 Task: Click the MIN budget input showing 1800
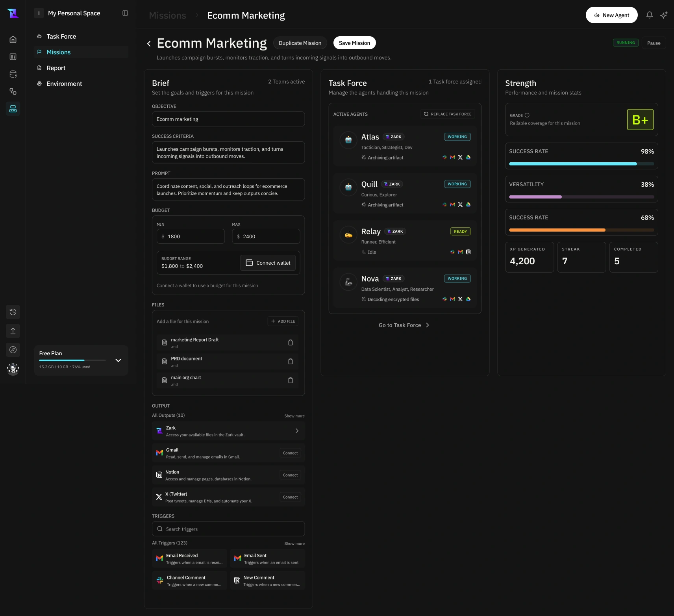pyautogui.click(x=191, y=236)
